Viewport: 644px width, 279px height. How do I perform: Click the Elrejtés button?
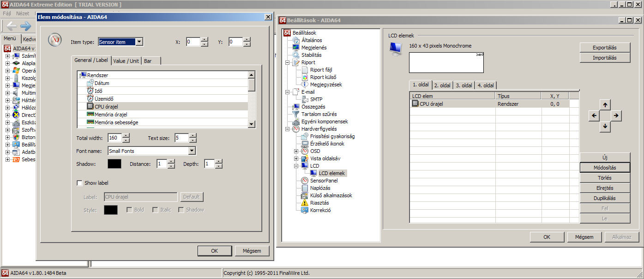click(x=605, y=188)
